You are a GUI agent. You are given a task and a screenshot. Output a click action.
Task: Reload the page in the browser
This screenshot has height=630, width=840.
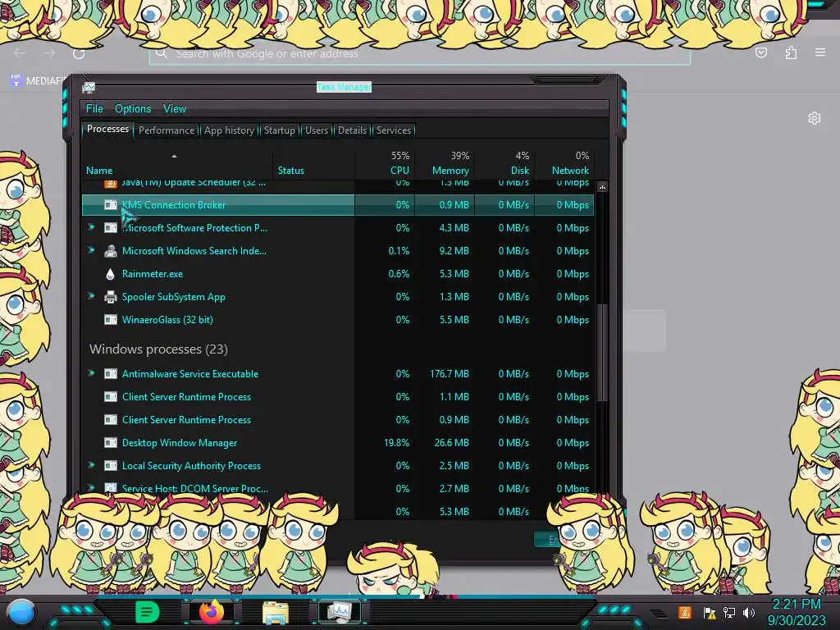(79, 53)
